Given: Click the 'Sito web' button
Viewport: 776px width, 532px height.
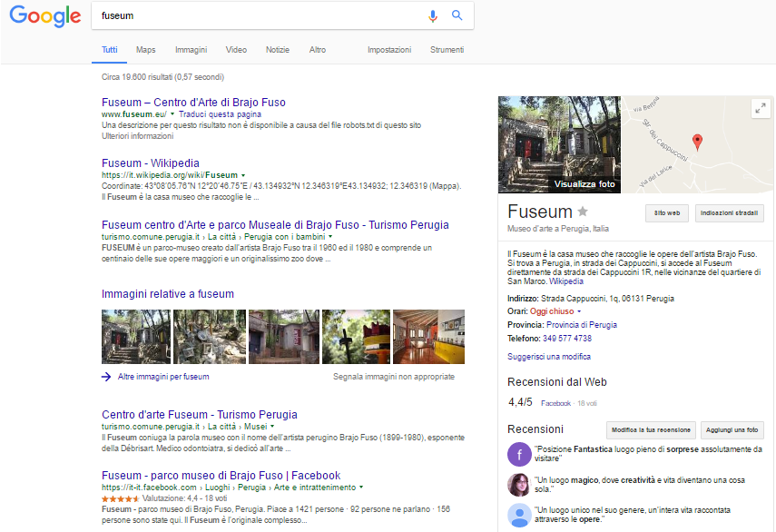Looking at the screenshot, I should point(666,213).
